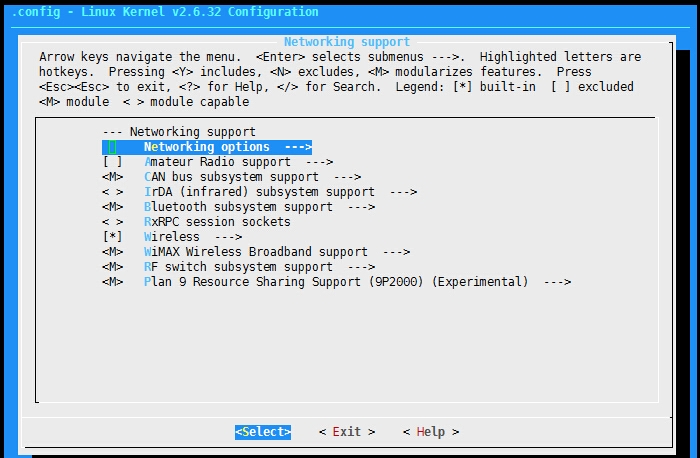Viewport: 700px width, 458px height.
Task: Click the 'Legend: [*] built-in' text
Action: tap(466, 87)
